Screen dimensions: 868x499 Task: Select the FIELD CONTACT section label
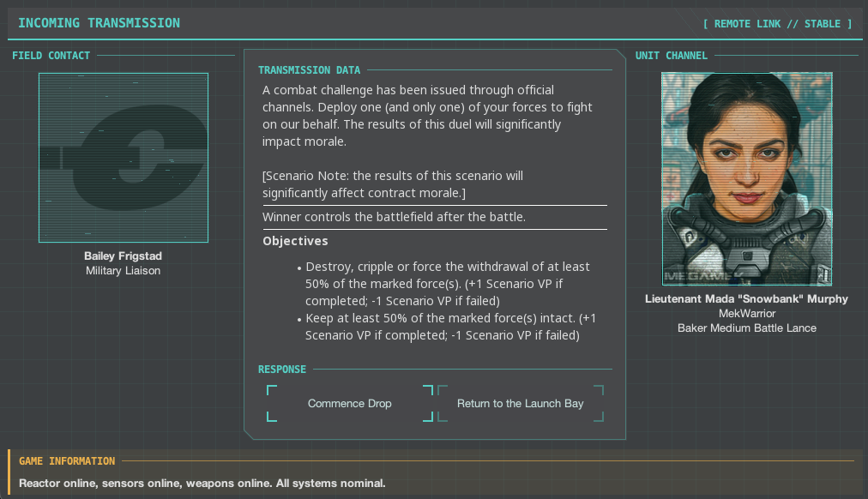51,56
